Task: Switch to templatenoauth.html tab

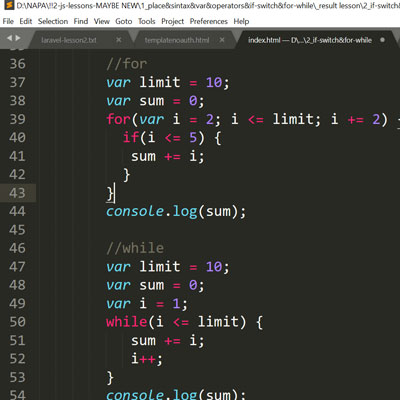Action: click(x=177, y=40)
